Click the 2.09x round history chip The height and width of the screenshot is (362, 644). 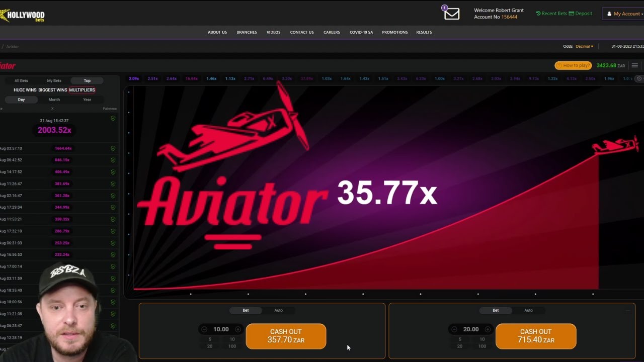tap(134, 79)
